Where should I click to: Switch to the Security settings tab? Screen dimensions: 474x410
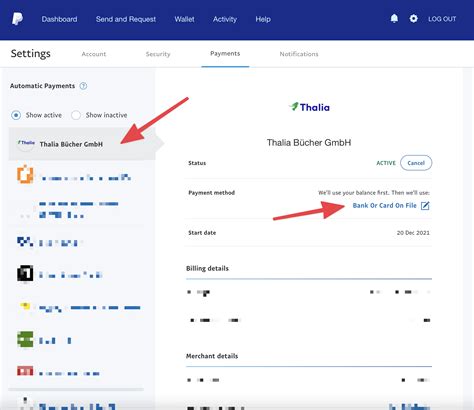(x=158, y=54)
